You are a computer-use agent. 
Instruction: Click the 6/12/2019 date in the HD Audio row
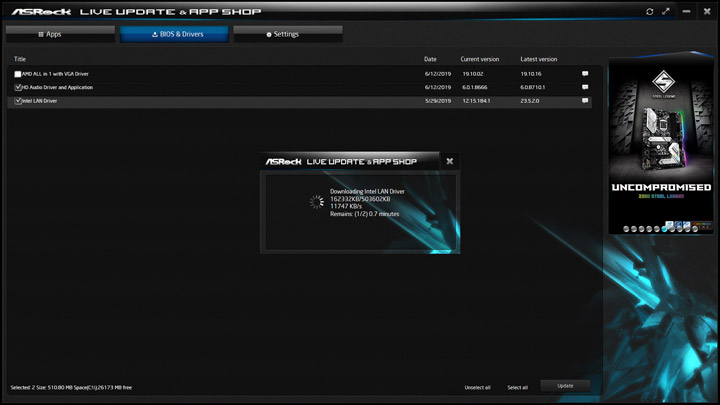point(438,87)
